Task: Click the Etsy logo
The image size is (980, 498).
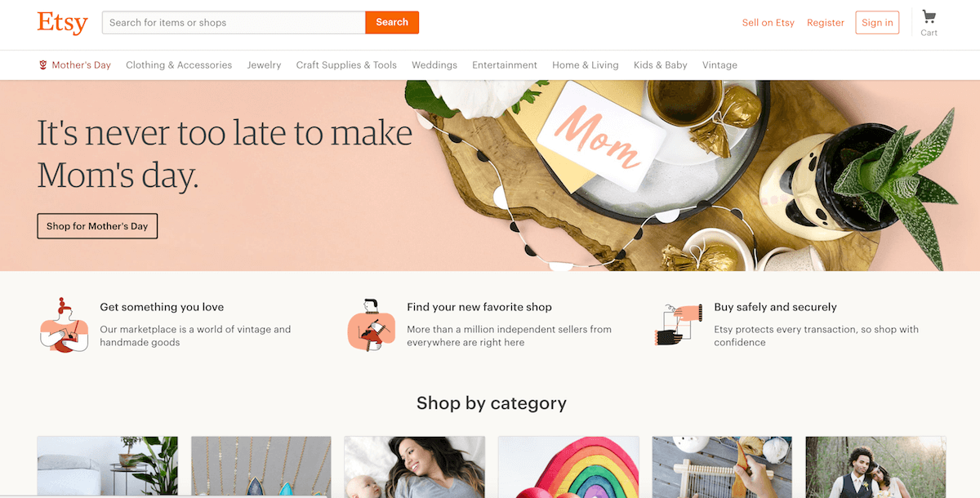Action: pos(62,23)
